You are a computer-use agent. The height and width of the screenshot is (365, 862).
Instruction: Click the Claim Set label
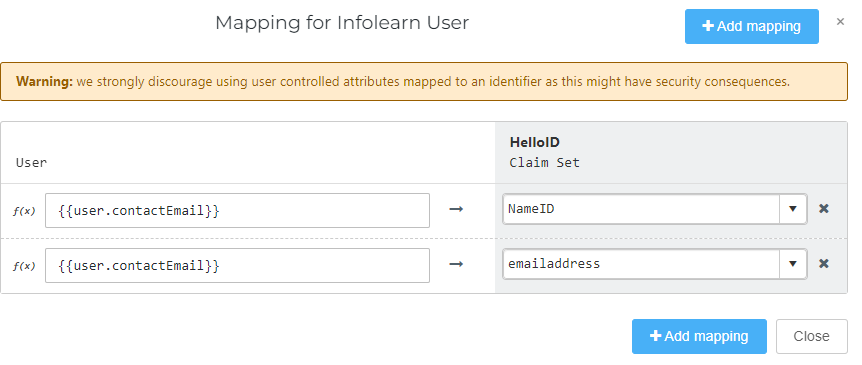pyautogui.click(x=544, y=163)
